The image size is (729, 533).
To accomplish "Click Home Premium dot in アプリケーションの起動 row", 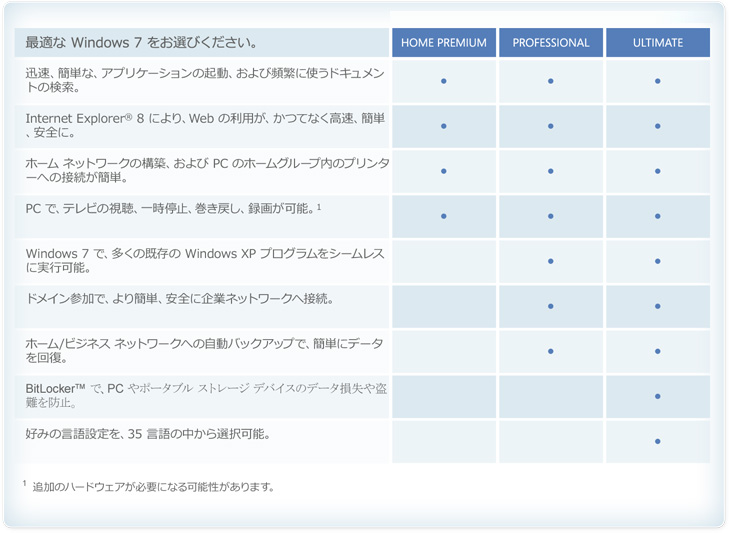I will point(444,81).
